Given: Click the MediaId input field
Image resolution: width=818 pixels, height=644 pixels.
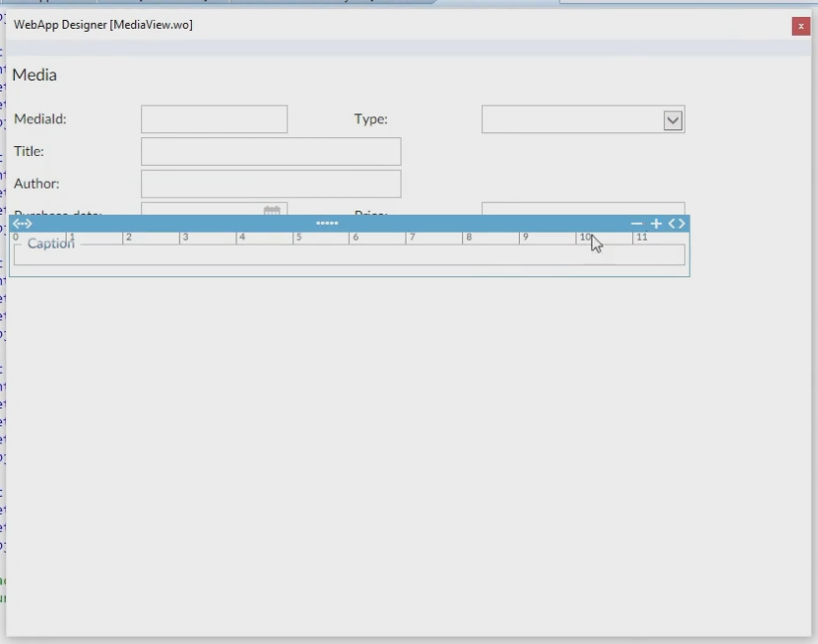Looking at the screenshot, I should pyautogui.click(x=214, y=119).
